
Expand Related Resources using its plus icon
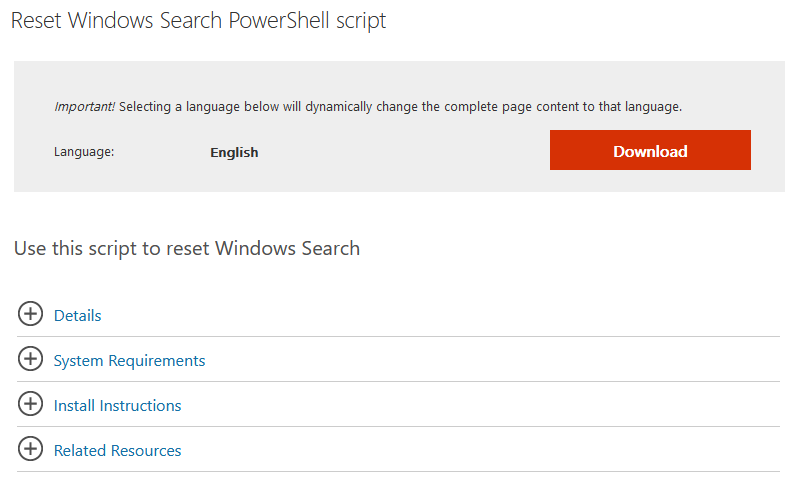(31, 449)
